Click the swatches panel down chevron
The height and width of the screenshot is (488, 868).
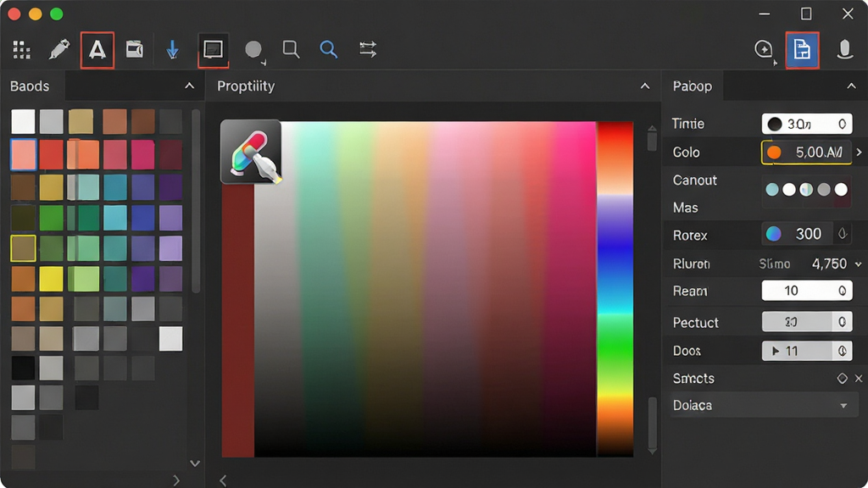click(x=195, y=463)
